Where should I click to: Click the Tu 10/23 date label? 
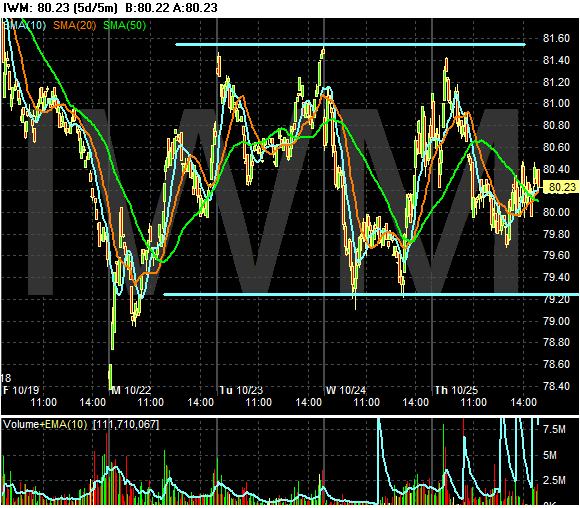[241, 390]
